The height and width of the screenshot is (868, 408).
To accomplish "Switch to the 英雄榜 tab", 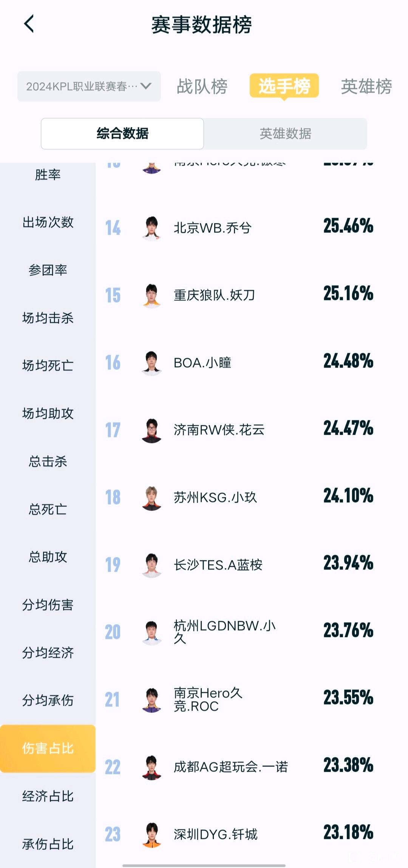I will (366, 86).
